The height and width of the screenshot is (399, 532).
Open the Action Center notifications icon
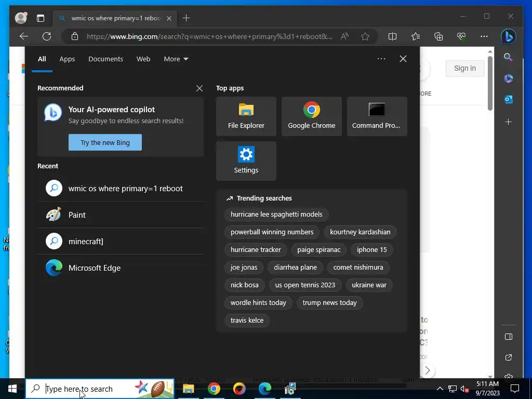click(515, 389)
